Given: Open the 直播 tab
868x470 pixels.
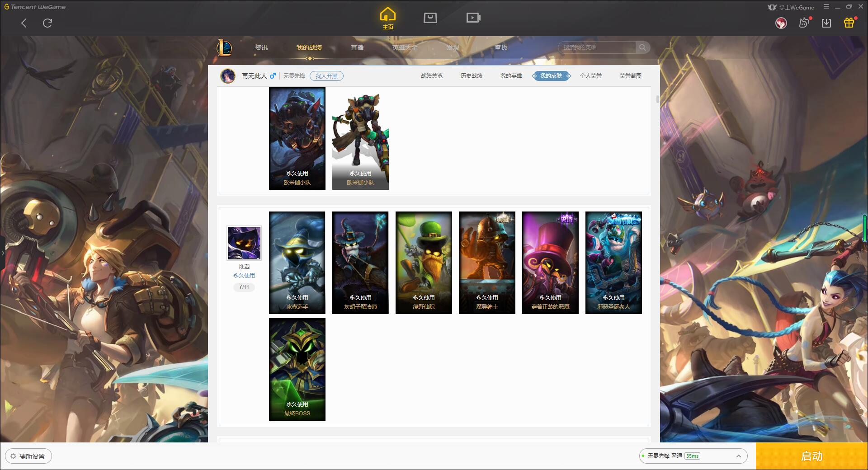Looking at the screenshot, I should click(357, 47).
